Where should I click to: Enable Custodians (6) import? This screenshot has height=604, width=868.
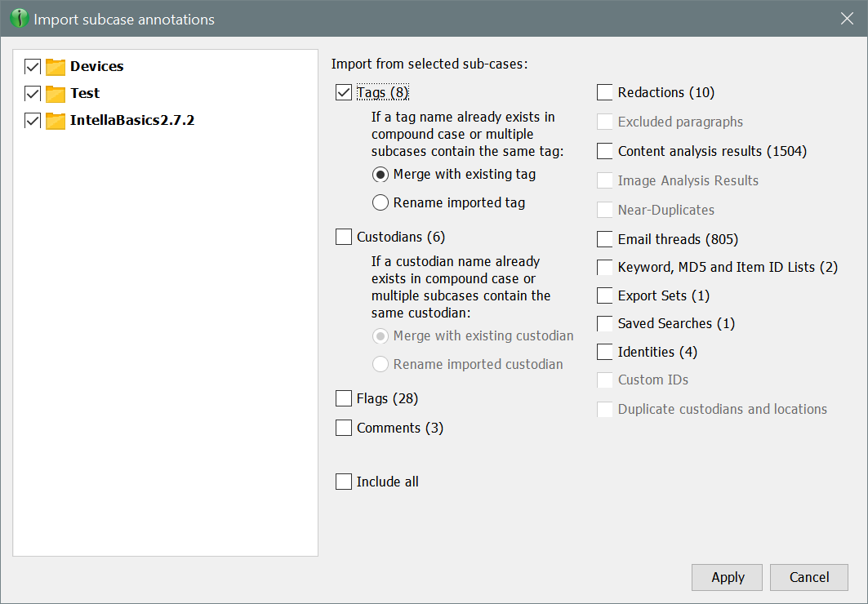pos(344,238)
